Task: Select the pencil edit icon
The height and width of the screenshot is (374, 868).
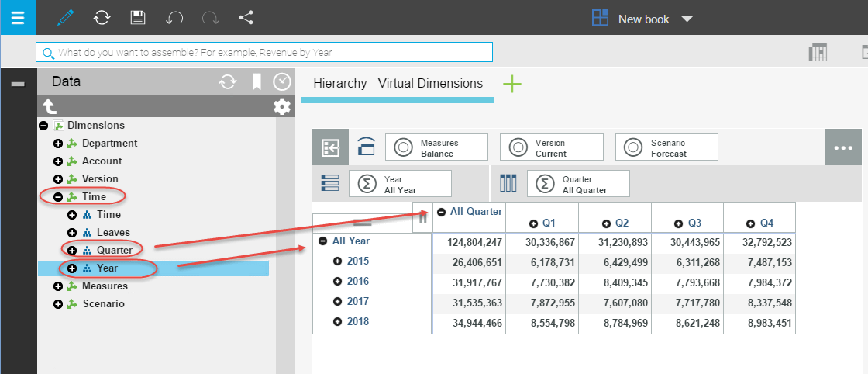Action: [67, 17]
